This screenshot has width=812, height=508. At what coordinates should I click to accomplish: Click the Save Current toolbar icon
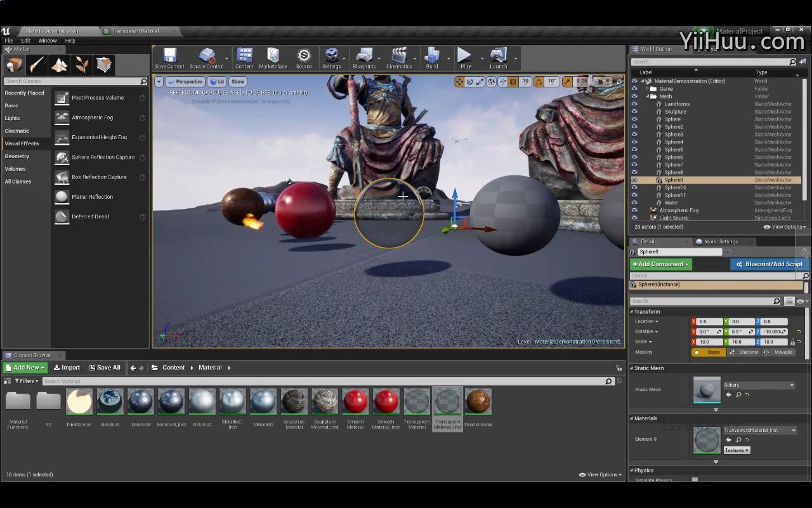point(169,58)
